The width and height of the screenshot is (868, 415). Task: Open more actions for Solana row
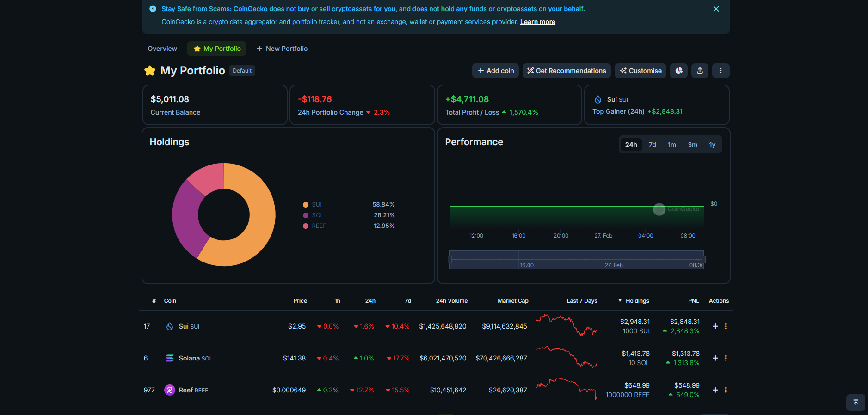coord(726,358)
